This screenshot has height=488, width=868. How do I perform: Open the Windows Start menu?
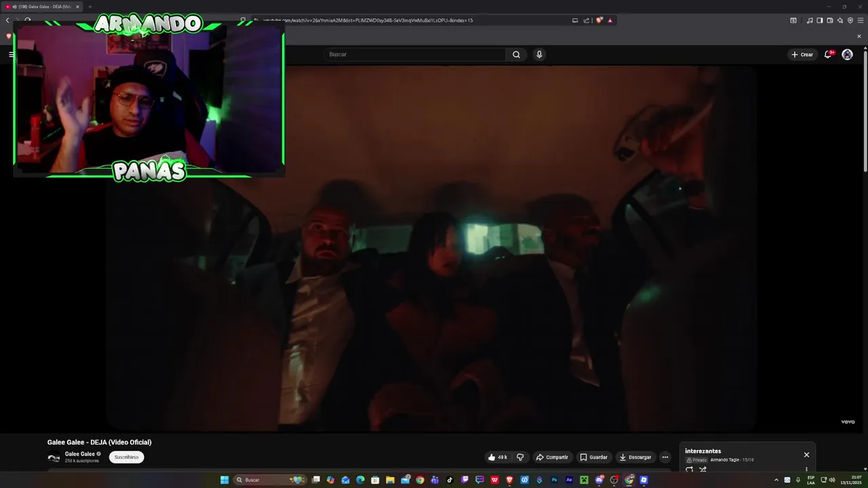pos(224,480)
